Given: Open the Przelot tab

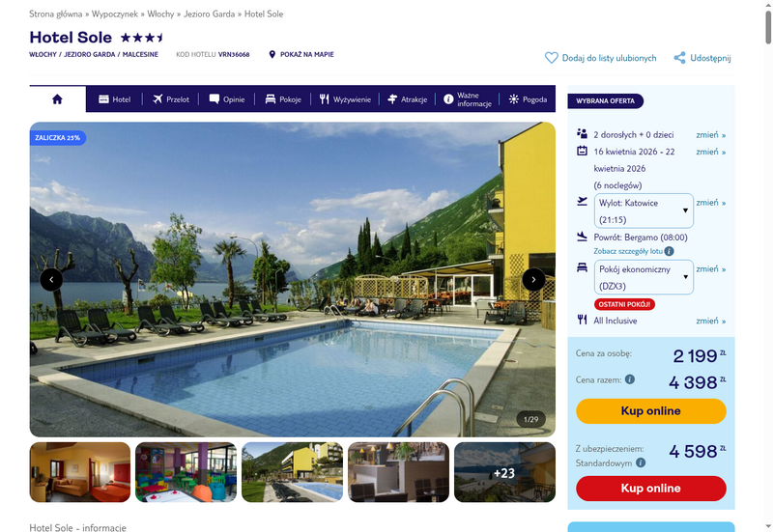Looking at the screenshot, I should (x=171, y=99).
